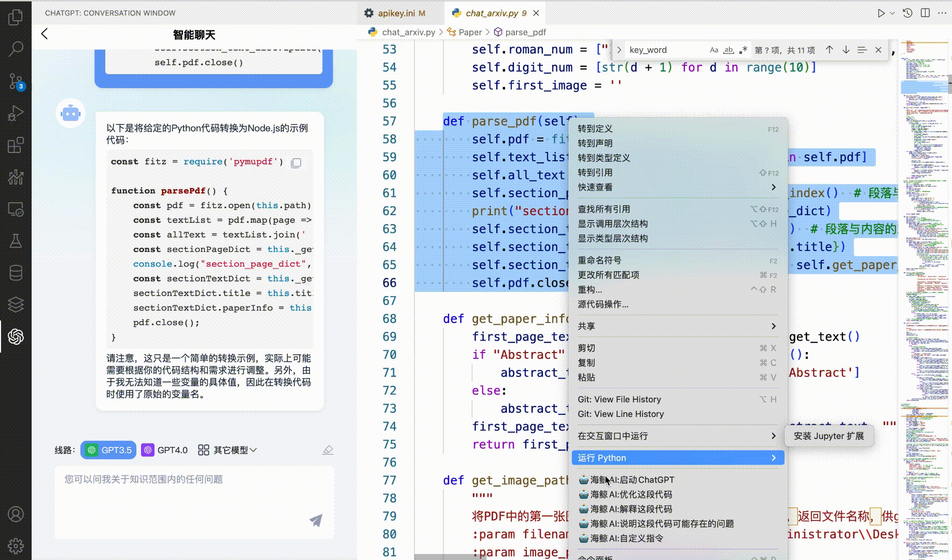
Task: Open the 其它模型 model dropdown
Action: [227, 450]
